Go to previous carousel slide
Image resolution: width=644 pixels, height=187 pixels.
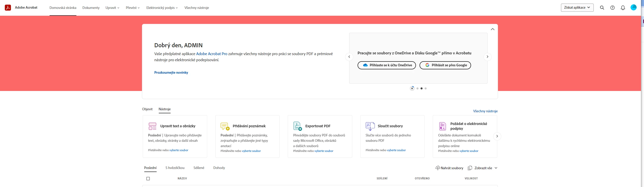click(349, 57)
